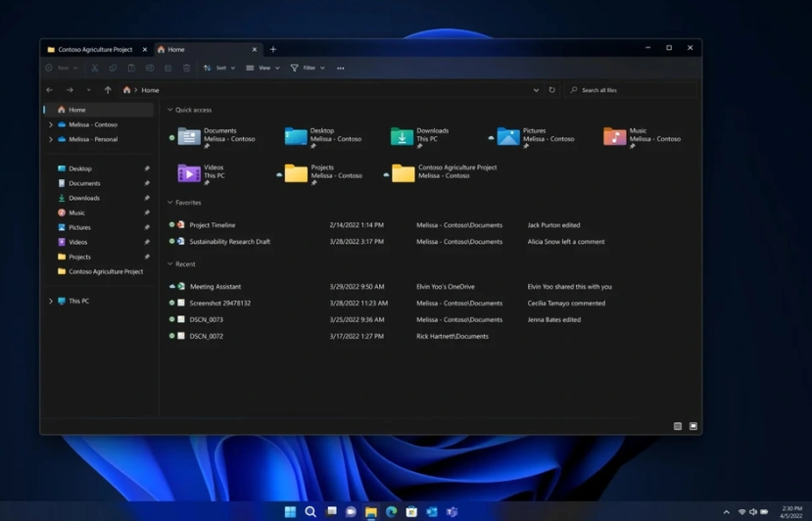The height and width of the screenshot is (521, 812).
Task: Select Pictures in the navigation pane
Action: [79, 227]
